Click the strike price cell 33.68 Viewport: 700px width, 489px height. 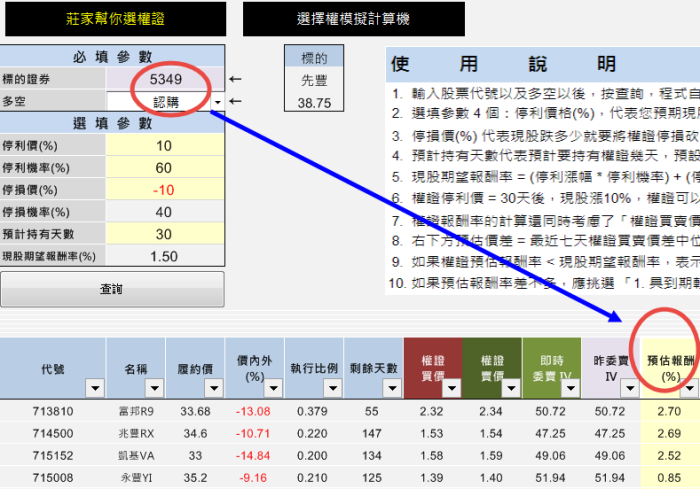pos(195,411)
